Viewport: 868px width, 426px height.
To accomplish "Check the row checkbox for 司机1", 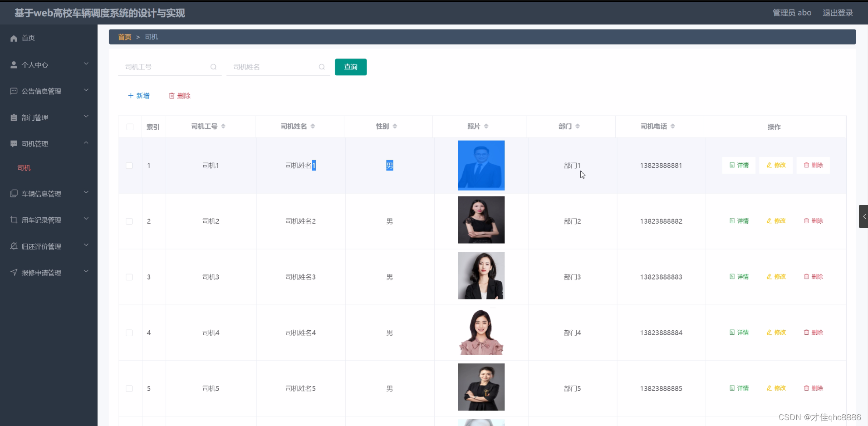I will (129, 166).
